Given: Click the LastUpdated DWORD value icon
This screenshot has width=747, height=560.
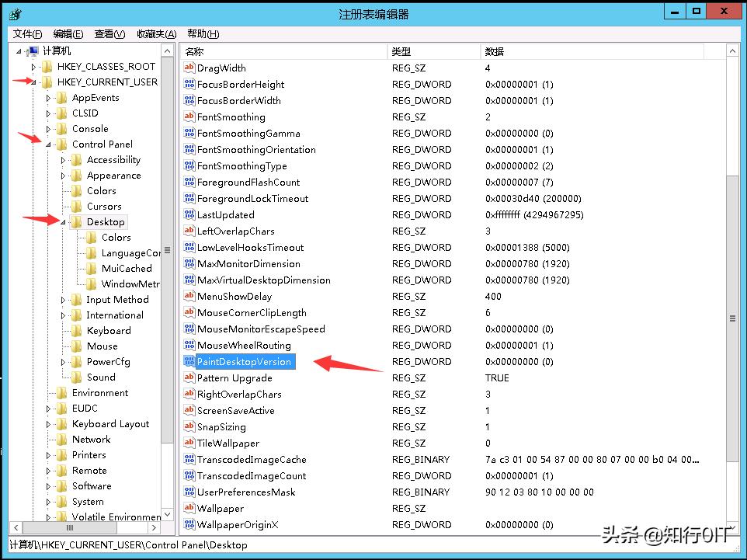Looking at the screenshot, I should pos(189,214).
